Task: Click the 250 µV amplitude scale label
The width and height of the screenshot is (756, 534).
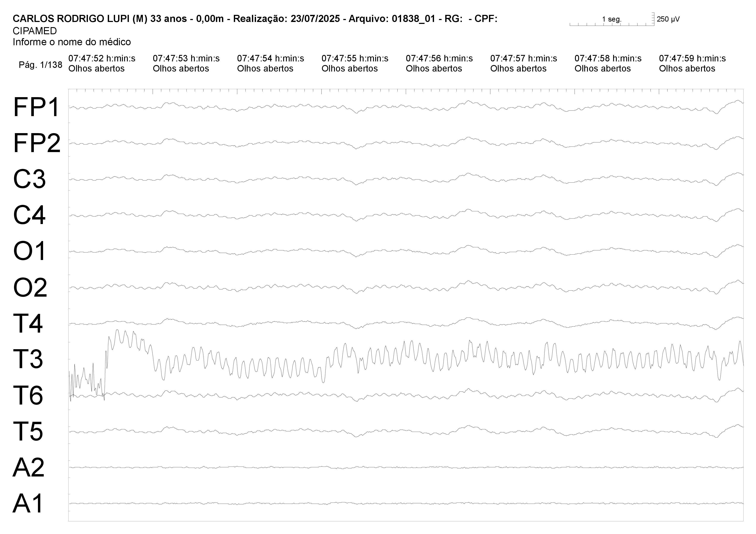Action: click(x=668, y=19)
